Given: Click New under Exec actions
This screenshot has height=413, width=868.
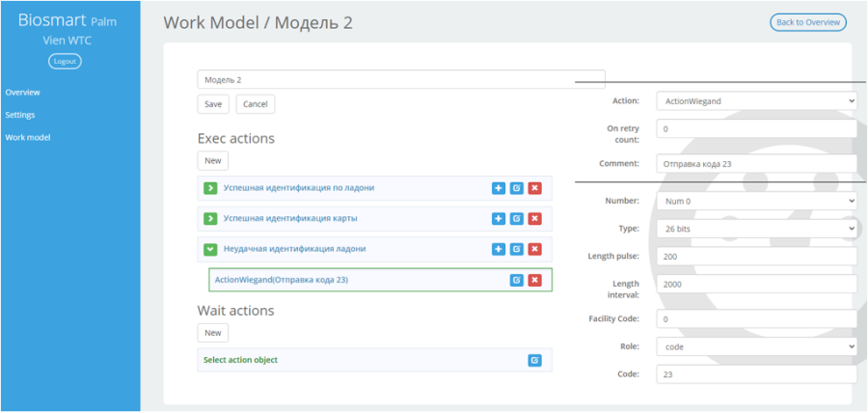Looking at the screenshot, I should point(212,160).
